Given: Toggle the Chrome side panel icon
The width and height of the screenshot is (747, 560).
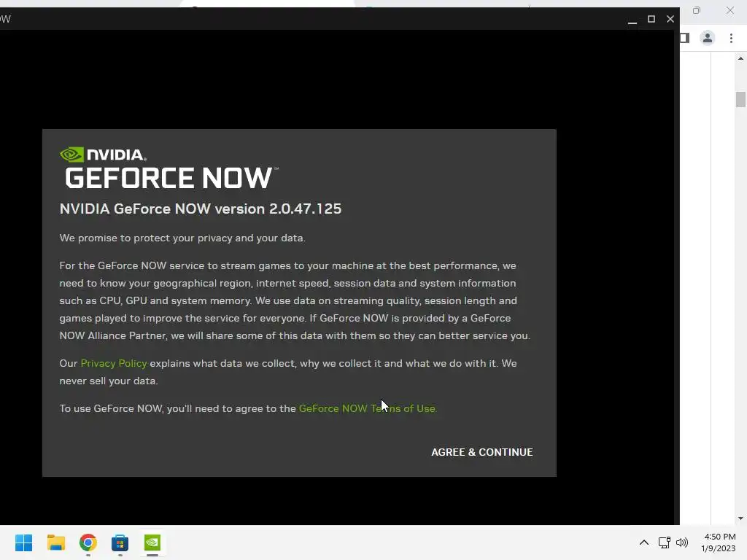Looking at the screenshot, I should coord(685,38).
